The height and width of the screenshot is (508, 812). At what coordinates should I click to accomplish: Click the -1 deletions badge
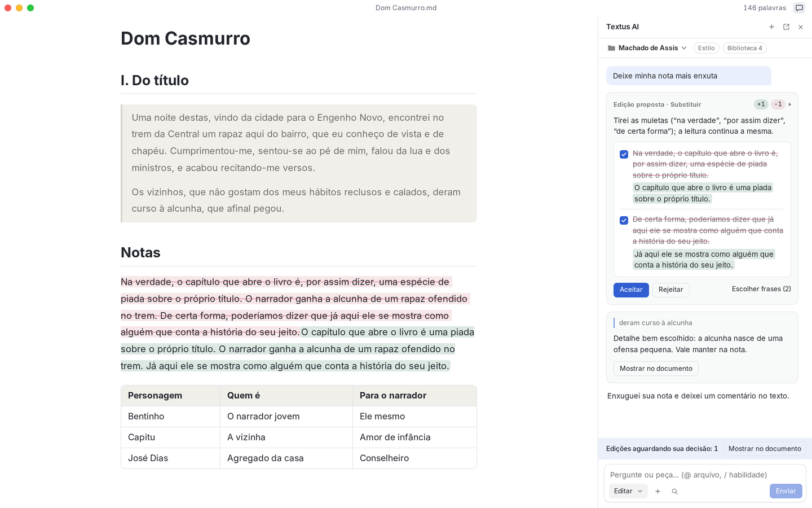point(778,104)
